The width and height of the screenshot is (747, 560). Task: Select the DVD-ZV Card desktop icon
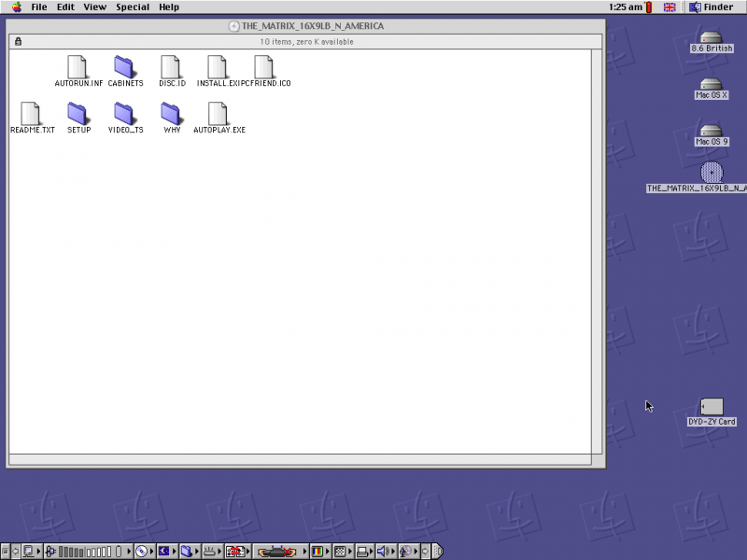[x=712, y=407]
